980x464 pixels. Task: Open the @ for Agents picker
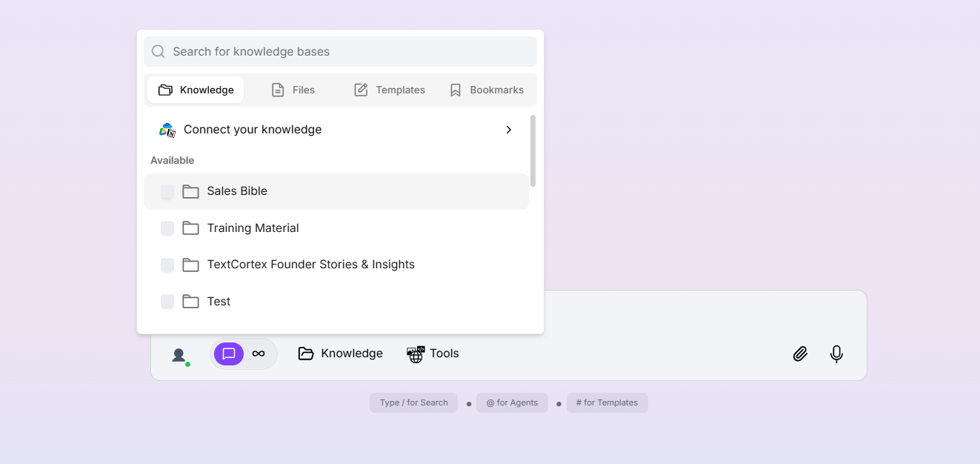[x=512, y=402]
